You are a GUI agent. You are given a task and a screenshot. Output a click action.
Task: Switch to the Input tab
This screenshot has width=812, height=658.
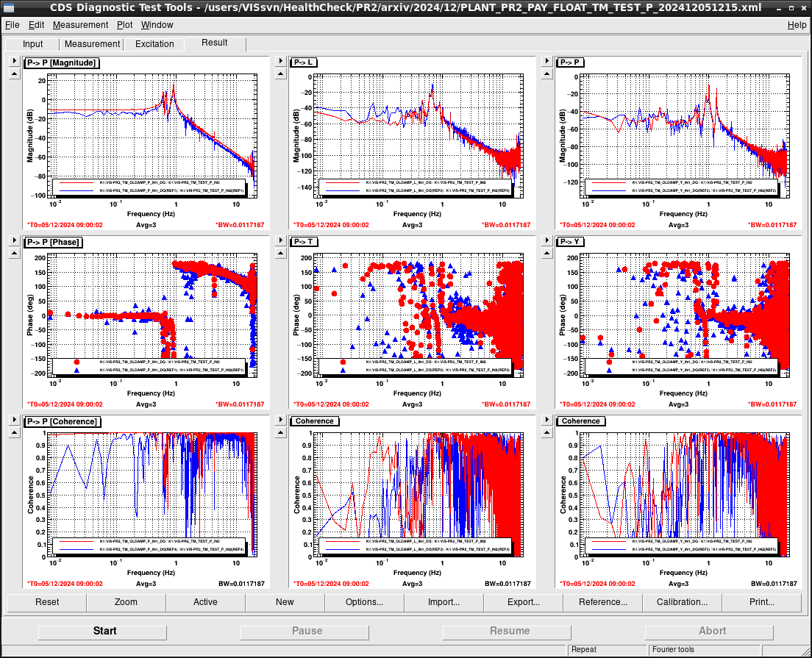(x=32, y=44)
